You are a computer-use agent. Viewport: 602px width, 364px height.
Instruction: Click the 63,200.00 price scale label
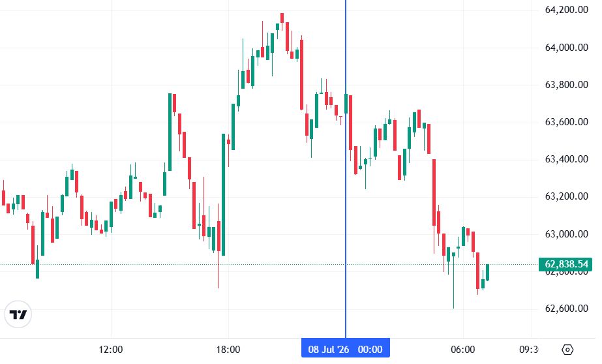[566, 196]
